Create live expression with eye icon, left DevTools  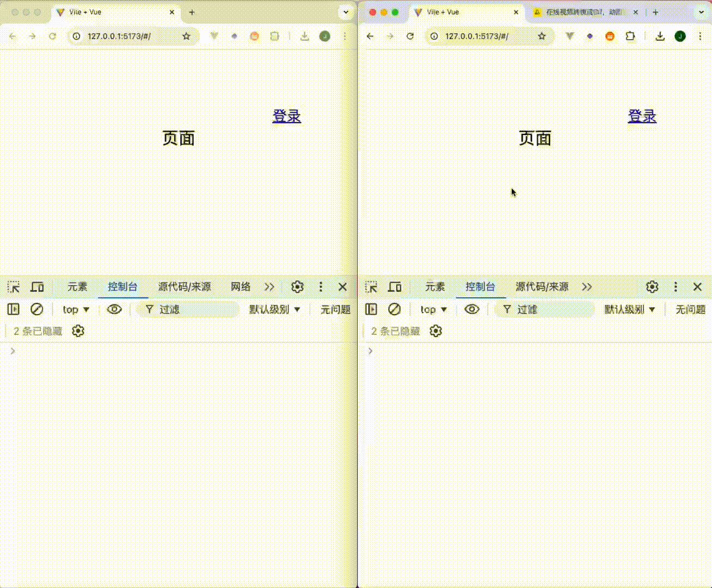[114, 309]
